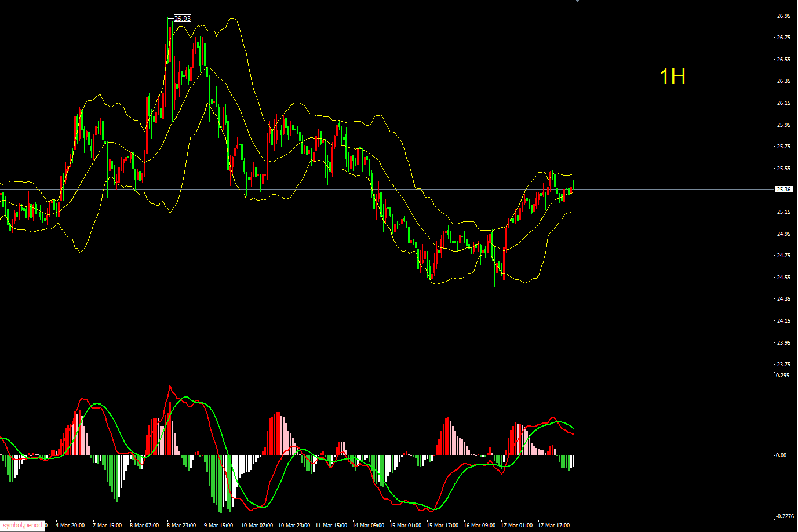Click the 8 Mar 07:00 time label
This screenshot has width=798, height=532.
click(x=144, y=526)
